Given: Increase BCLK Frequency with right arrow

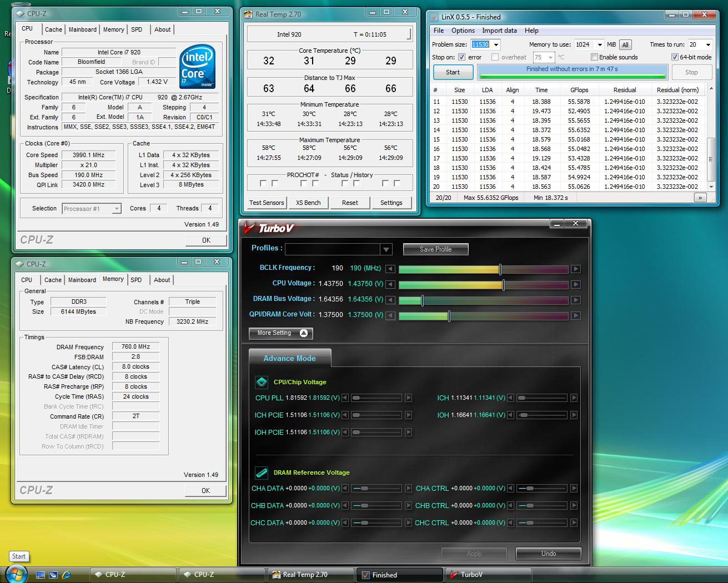Looking at the screenshot, I should coord(576,269).
